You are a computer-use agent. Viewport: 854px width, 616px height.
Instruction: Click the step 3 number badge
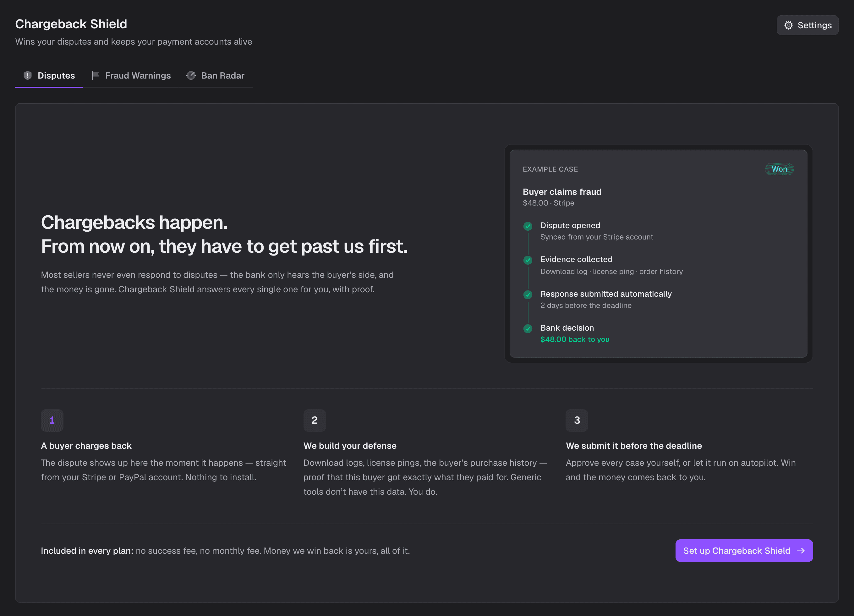point(577,420)
